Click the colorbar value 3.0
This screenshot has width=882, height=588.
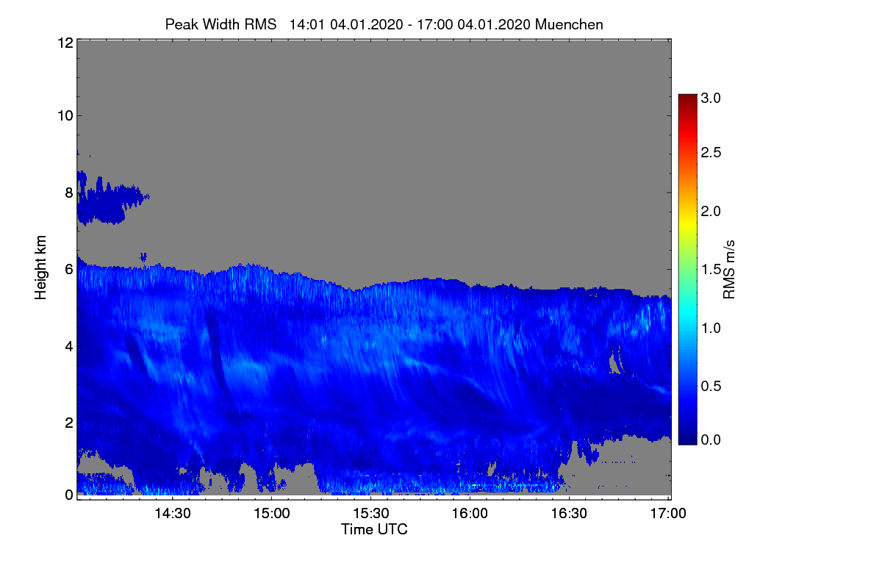tap(711, 98)
